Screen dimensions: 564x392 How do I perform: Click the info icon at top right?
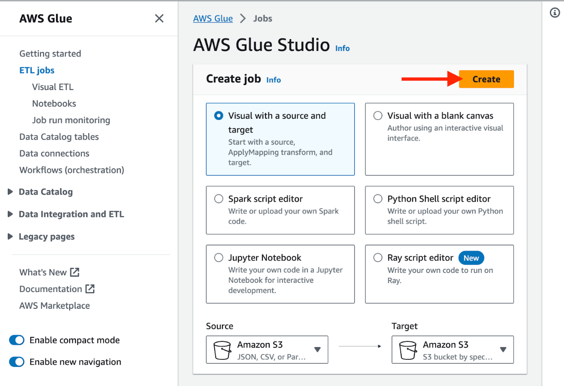coord(555,13)
